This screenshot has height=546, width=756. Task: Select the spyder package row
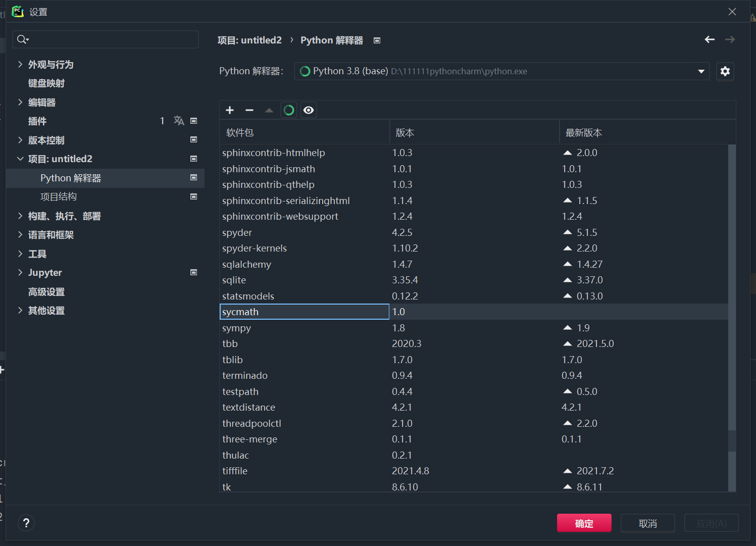(474, 232)
